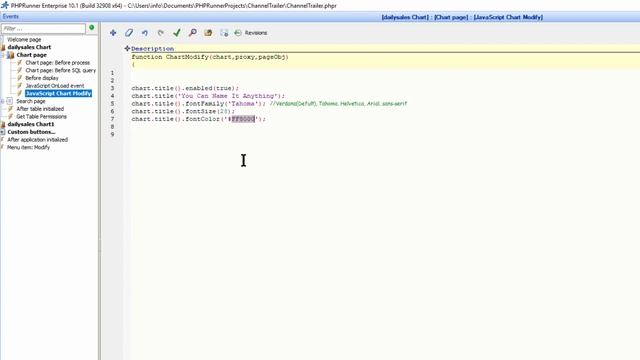Click into the Filter input field
Screen dimensions: 640x360
[43, 29]
